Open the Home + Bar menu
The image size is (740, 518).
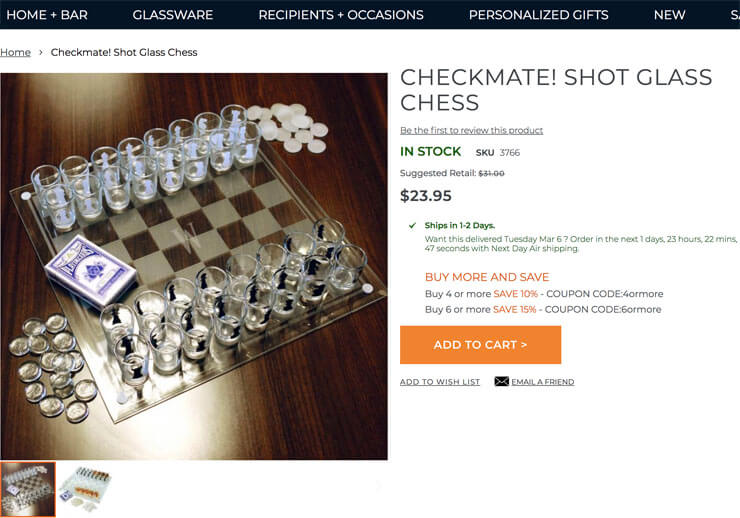pyautogui.click(x=46, y=15)
